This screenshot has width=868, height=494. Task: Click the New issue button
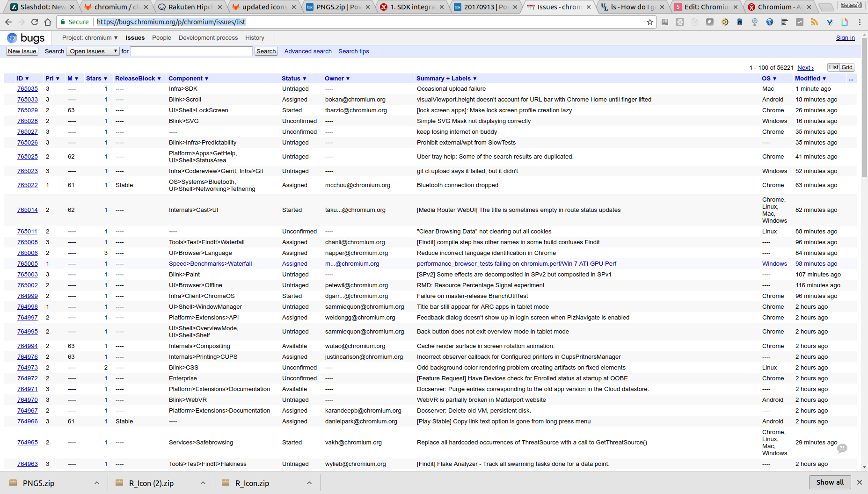[22, 51]
